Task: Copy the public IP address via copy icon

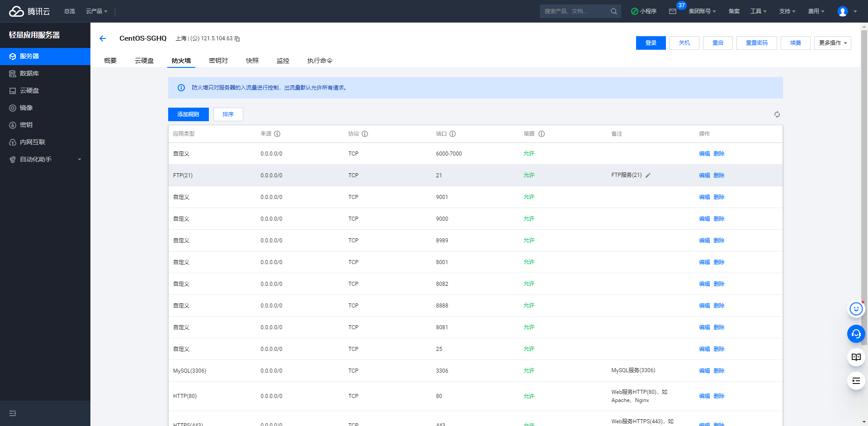Action: (237, 39)
